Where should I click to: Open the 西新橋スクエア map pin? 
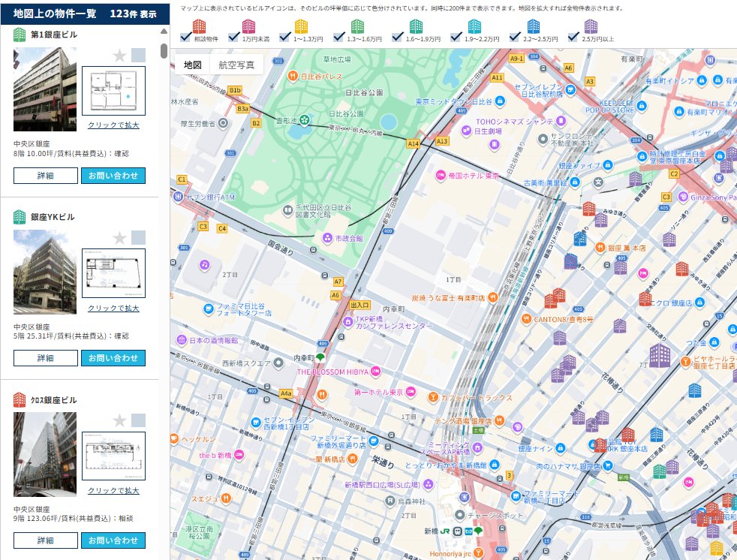click(278, 363)
